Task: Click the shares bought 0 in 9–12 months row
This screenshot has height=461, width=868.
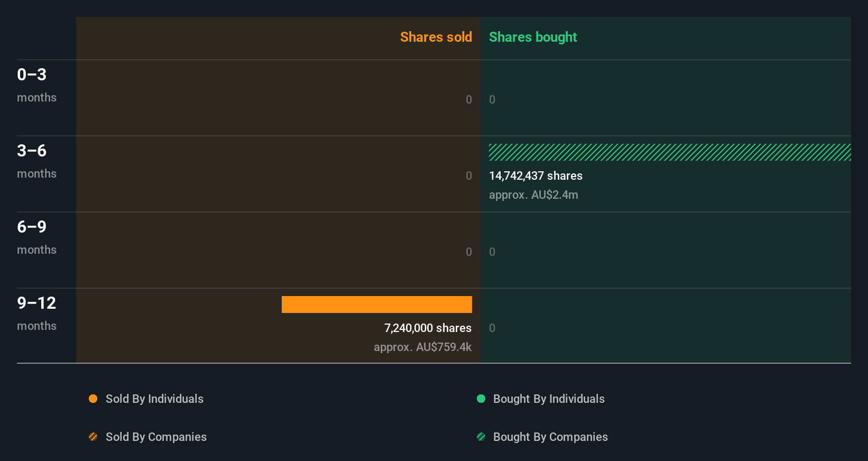Action: 492,328
